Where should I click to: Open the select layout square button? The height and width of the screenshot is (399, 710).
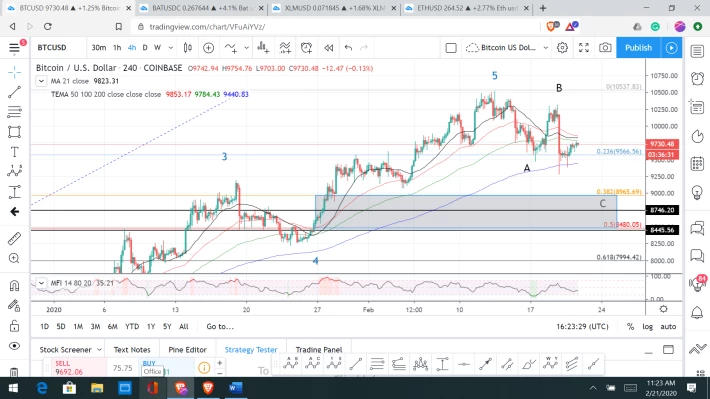(x=451, y=48)
